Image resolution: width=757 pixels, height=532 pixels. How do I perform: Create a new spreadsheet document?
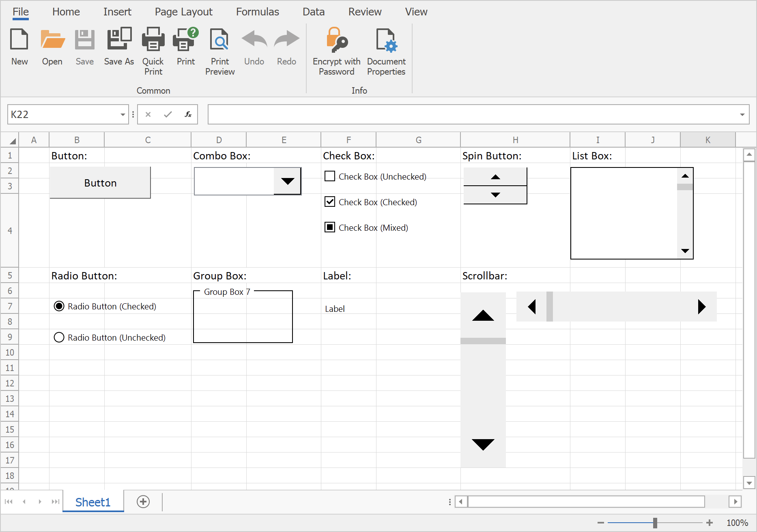point(19,46)
